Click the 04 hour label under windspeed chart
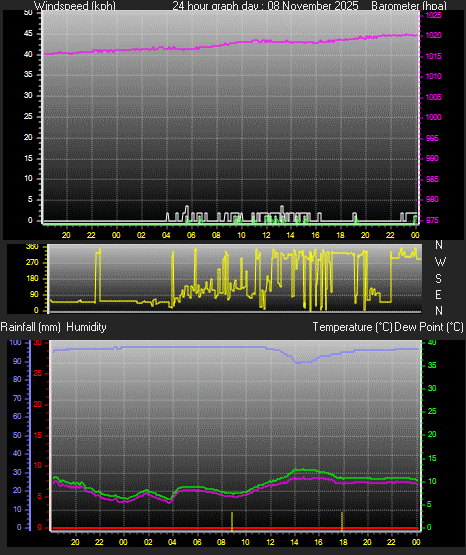This screenshot has height=555, width=466. pyautogui.click(x=166, y=235)
